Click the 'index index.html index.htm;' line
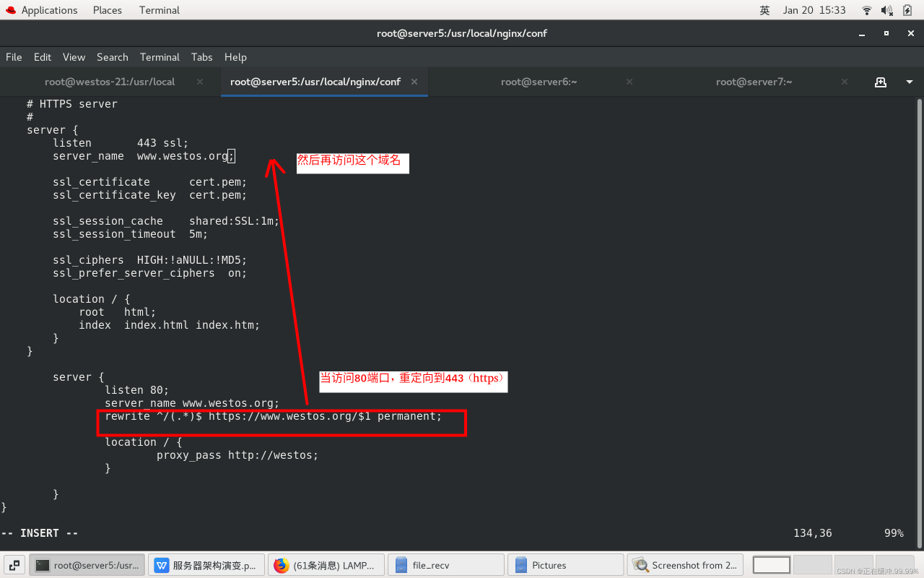Screen dimensions: 924x578 [170, 325]
